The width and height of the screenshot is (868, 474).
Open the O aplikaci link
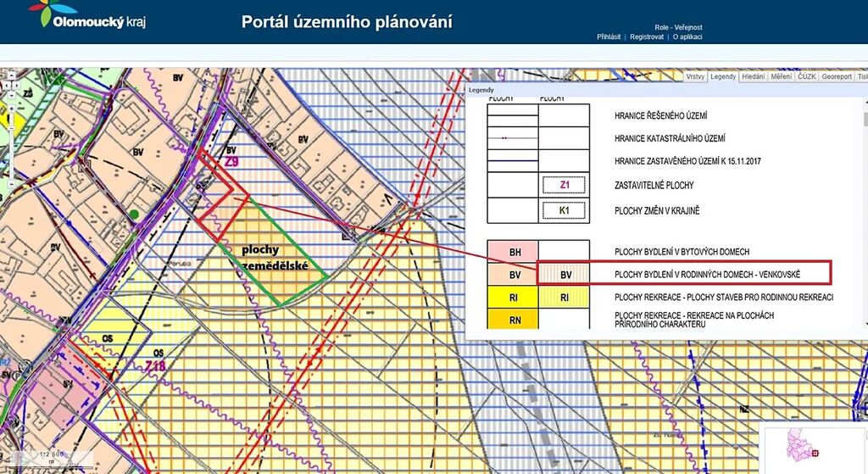click(x=687, y=37)
